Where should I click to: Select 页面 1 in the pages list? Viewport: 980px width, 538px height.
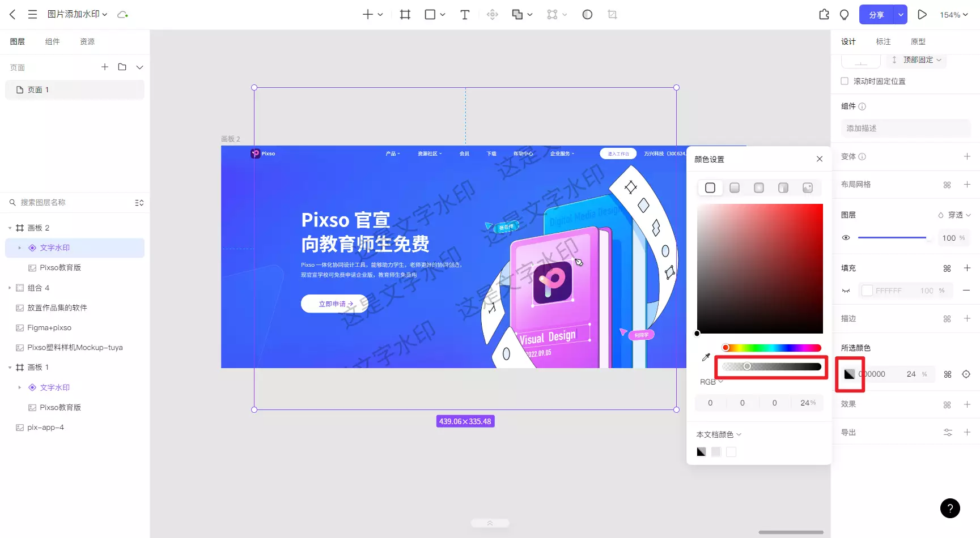pos(75,89)
